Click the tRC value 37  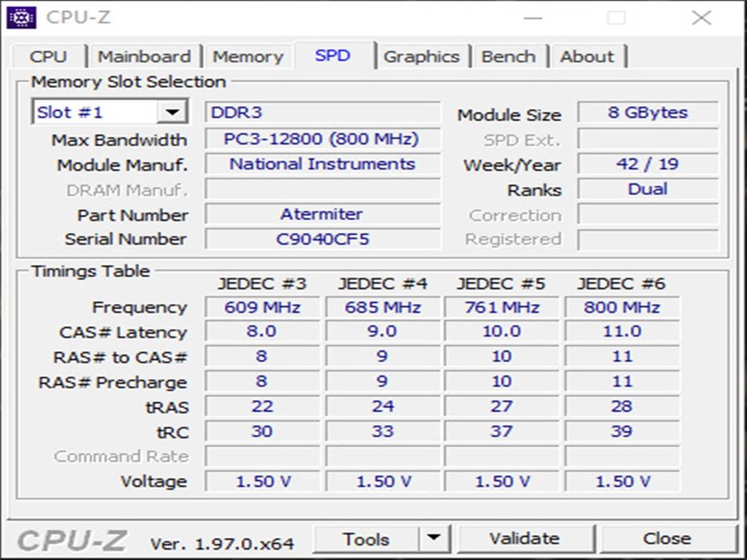(502, 431)
